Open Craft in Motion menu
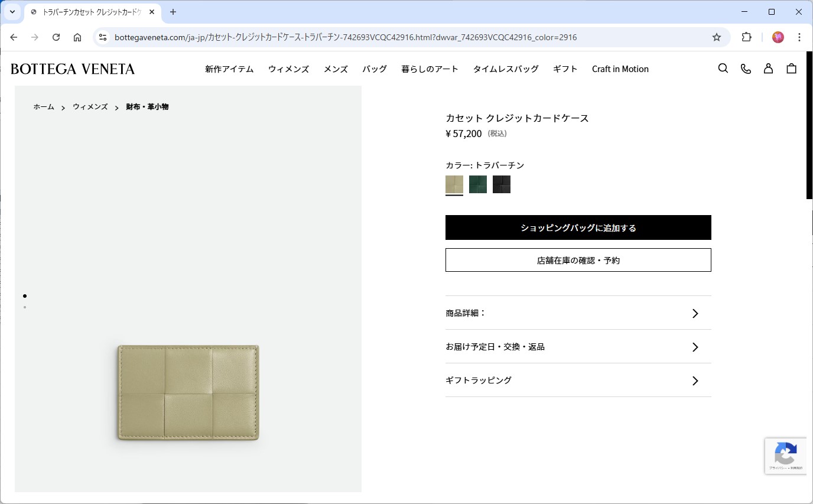 [620, 69]
